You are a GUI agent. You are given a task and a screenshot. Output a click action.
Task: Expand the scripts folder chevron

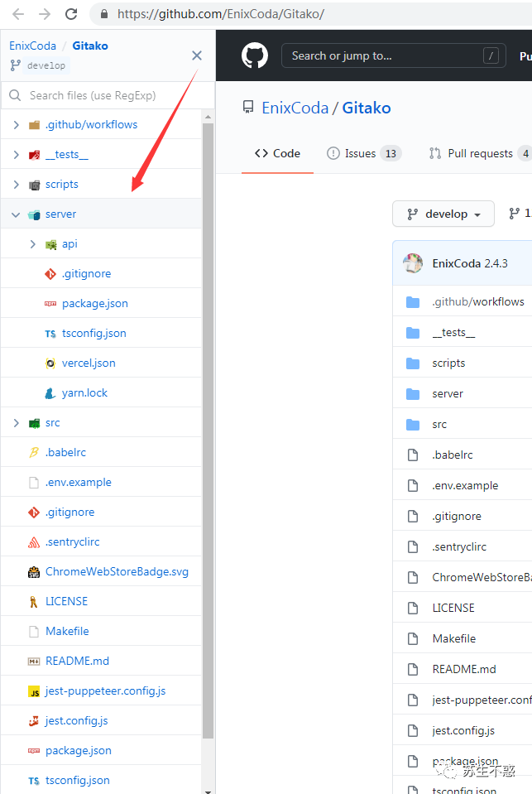pyautogui.click(x=17, y=185)
